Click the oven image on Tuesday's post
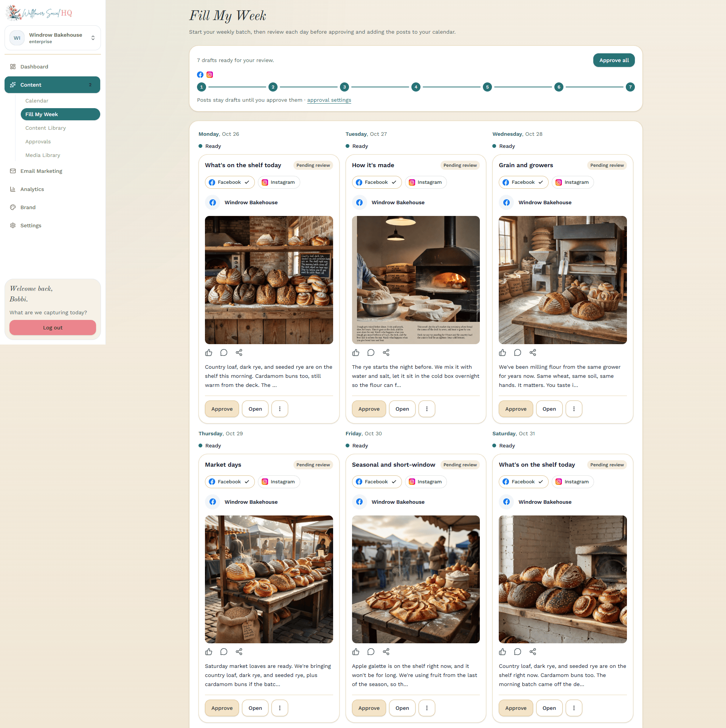726x728 pixels. pos(416,280)
